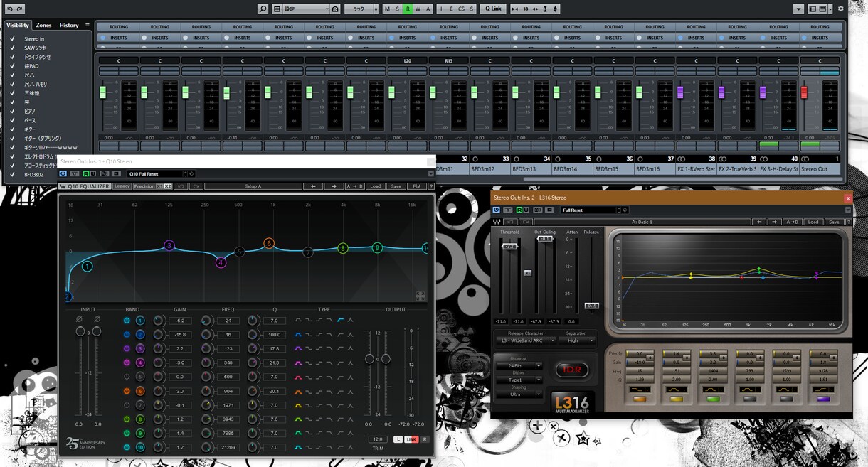Toggle visibility of Stereo In channel

pyautogui.click(x=12, y=38)
